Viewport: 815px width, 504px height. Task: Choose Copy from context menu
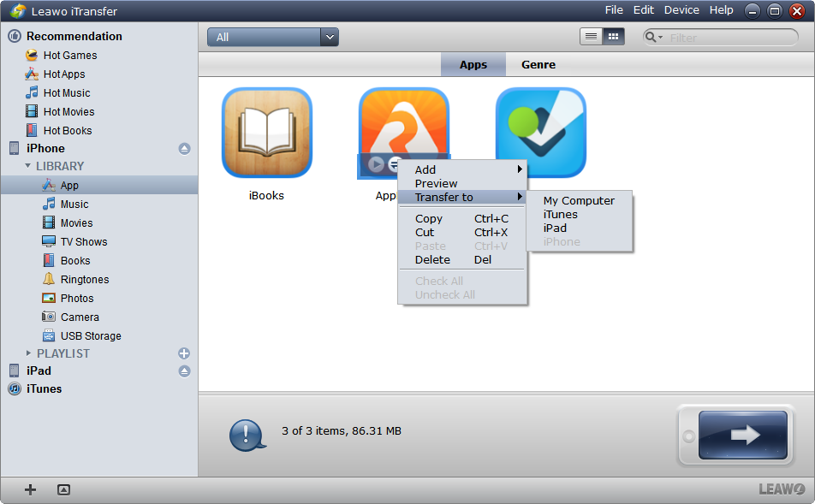click(x=462, y=219)
